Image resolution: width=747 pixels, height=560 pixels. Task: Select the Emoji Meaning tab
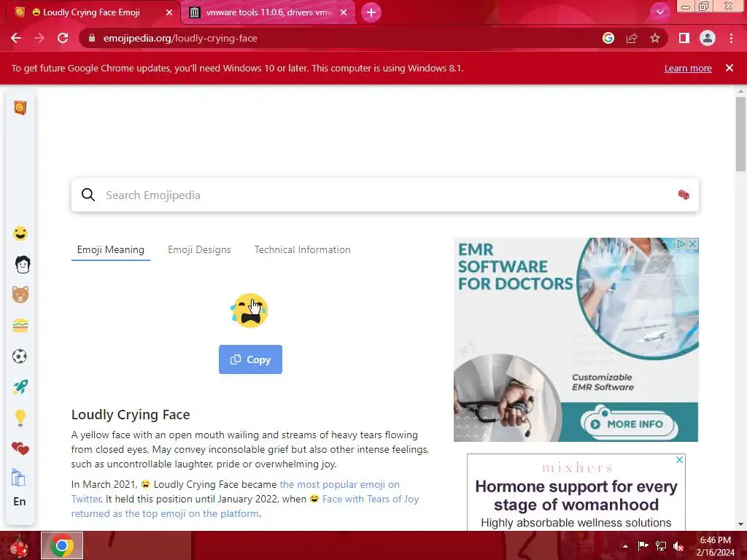coord(111,249)
